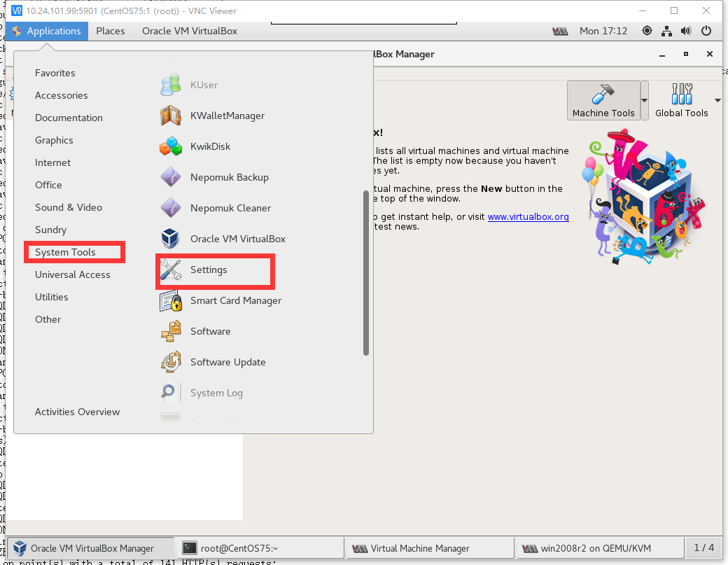Click the Global Tools button
The image size is (728, 565).
coord(681,100)
